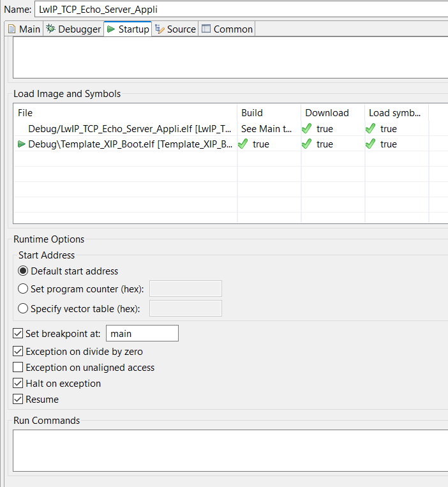The height and width of the screenshot is (487, 448).
Task: Uncheck Halt on exception
Action: pyautogui.click(x=19, y=384)
